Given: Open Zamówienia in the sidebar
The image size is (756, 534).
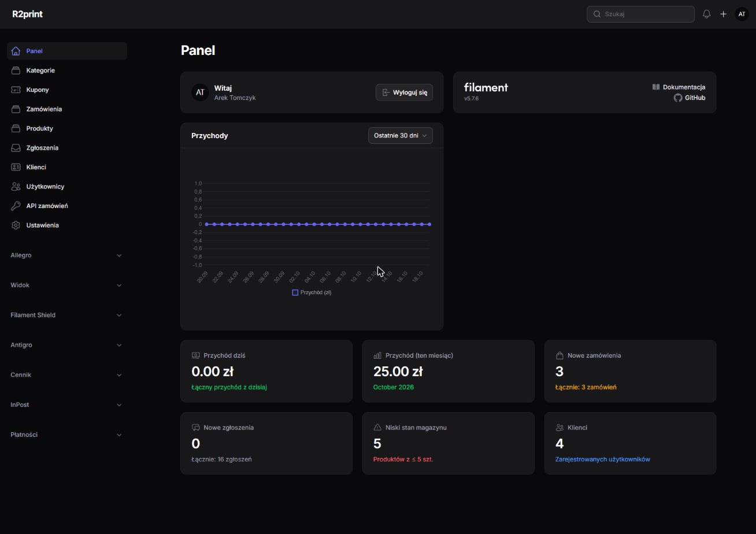Looking at the screenshot, I should (67, 109).
